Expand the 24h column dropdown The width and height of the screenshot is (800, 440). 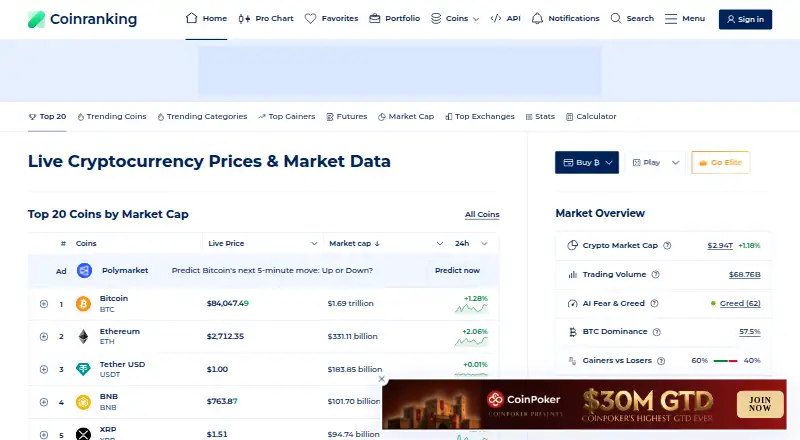tap(484, 243)
